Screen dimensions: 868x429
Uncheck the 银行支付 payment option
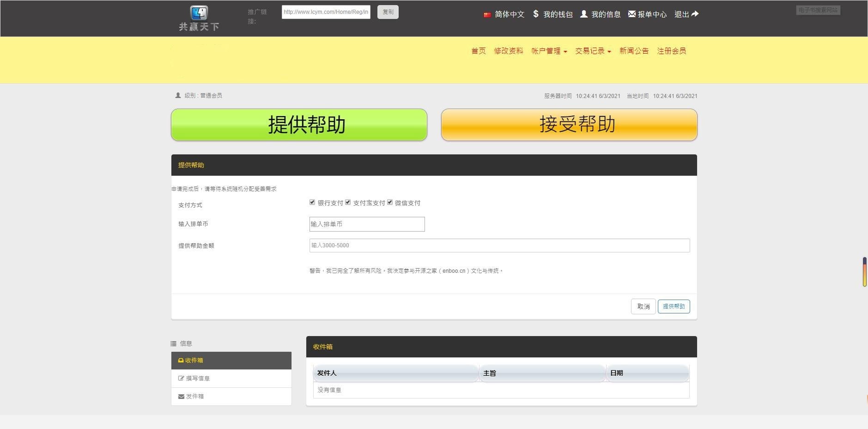click(x=312, y=202)
